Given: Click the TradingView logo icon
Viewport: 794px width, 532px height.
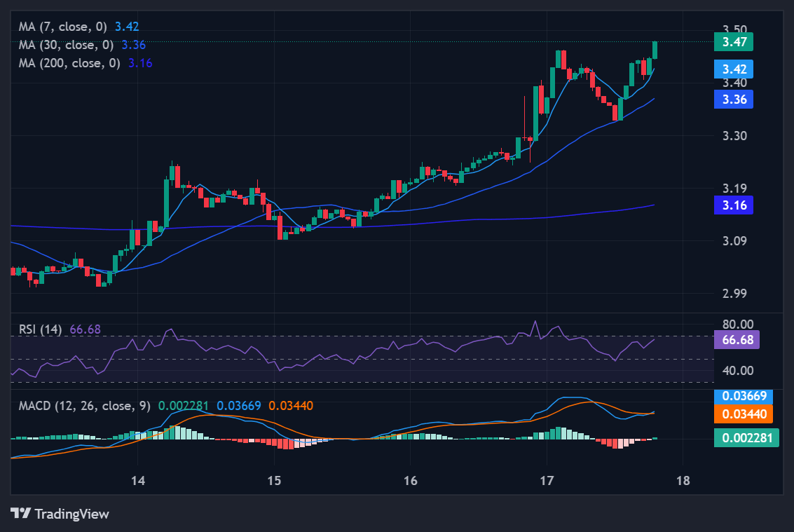Looking at the screenshot, I should coord(21,514).
